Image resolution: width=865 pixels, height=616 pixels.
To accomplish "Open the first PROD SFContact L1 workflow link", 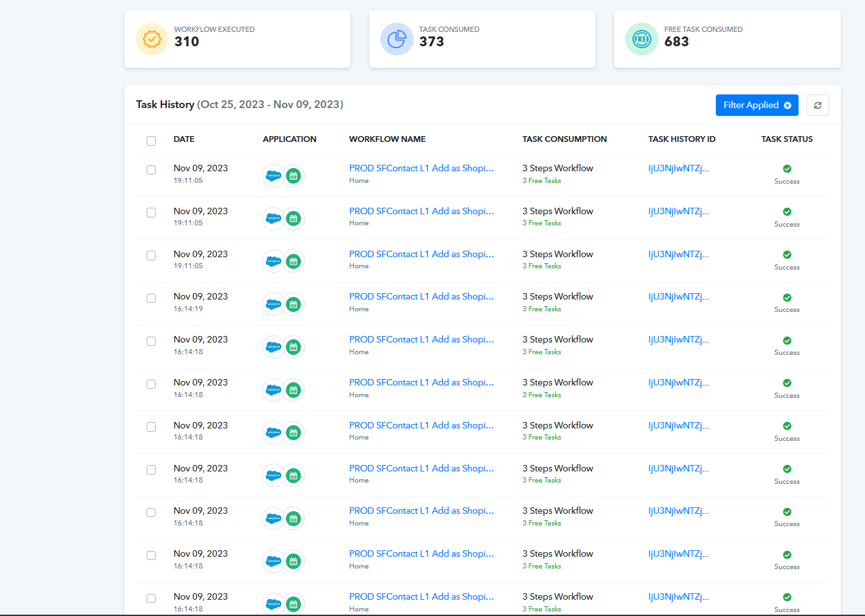I will pos(421,168).
